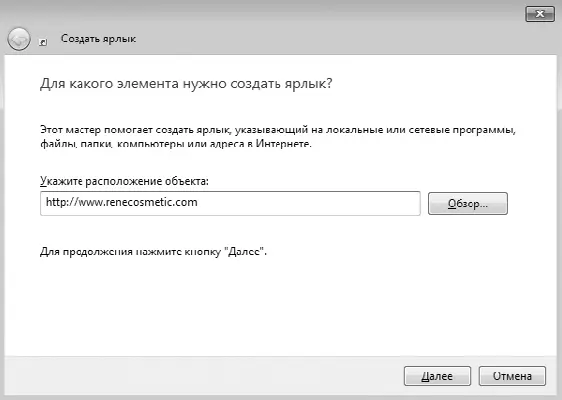This screenshot has width=562, height=400.
Task: Click the Укажите расположение объекта label
Action: [x=124, y=181]
